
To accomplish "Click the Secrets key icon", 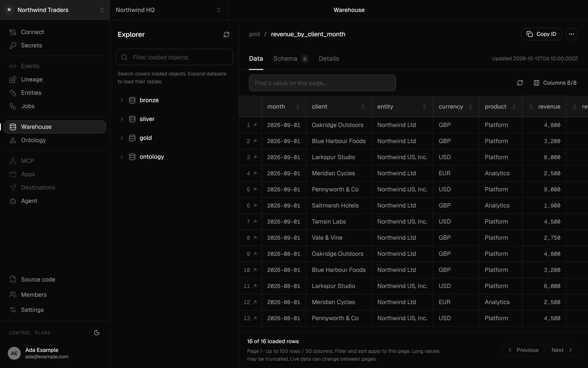I will 13,46.
